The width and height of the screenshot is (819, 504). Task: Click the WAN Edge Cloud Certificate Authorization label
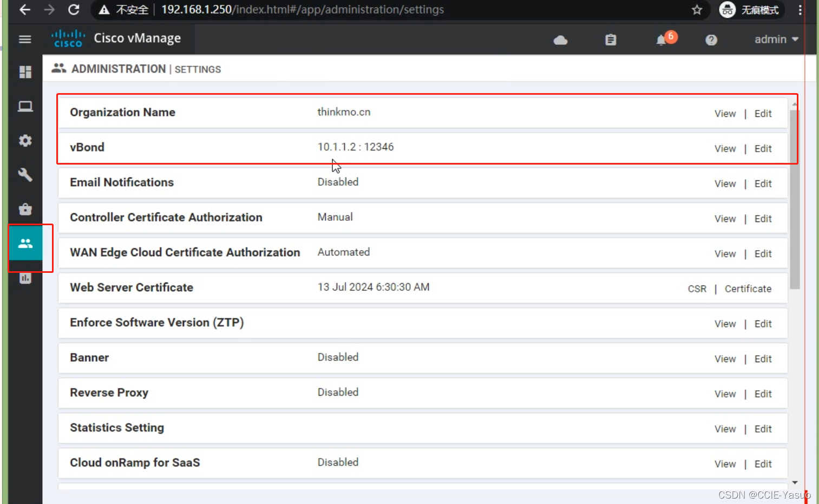(x=185, y=252)
